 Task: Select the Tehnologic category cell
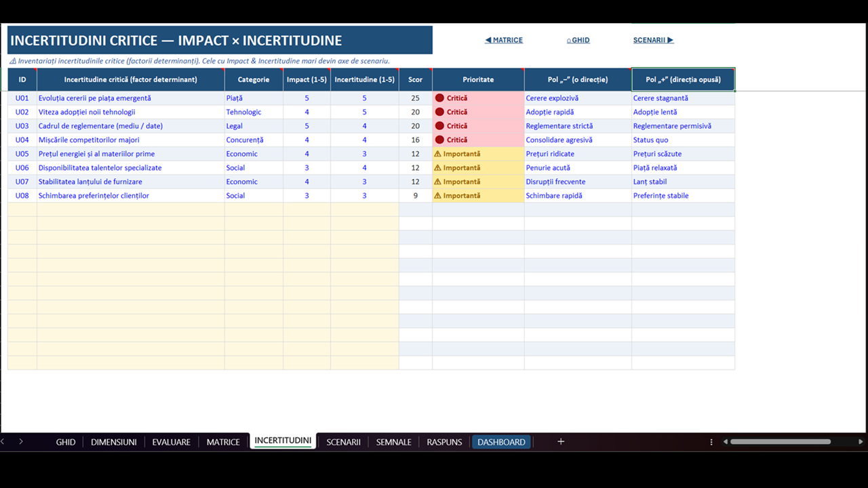(254, 112)
